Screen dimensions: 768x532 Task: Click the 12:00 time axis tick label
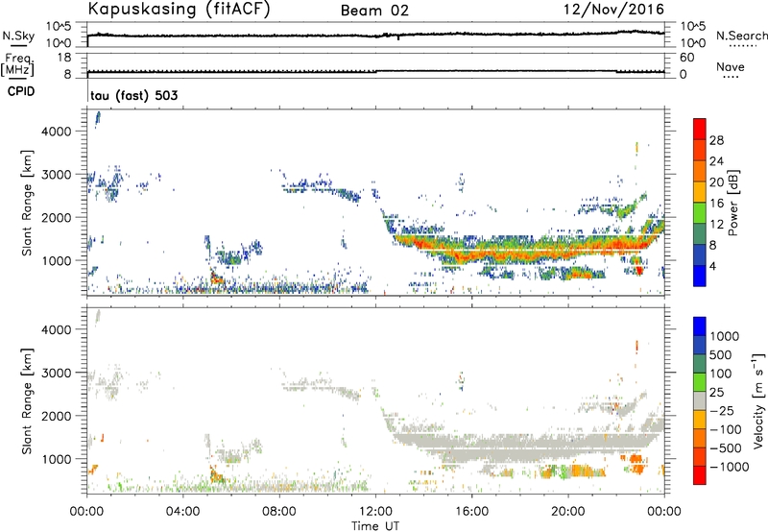pos(375,512)
